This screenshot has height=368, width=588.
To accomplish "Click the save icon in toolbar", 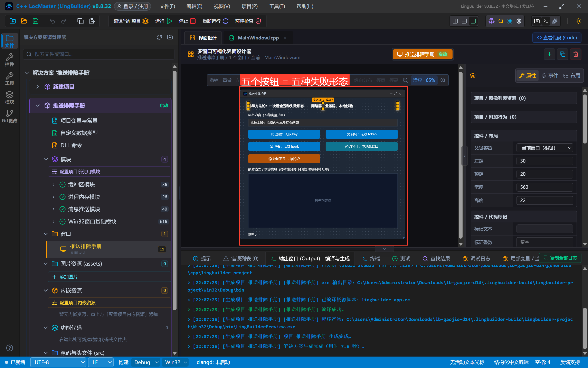I will 36,21.
